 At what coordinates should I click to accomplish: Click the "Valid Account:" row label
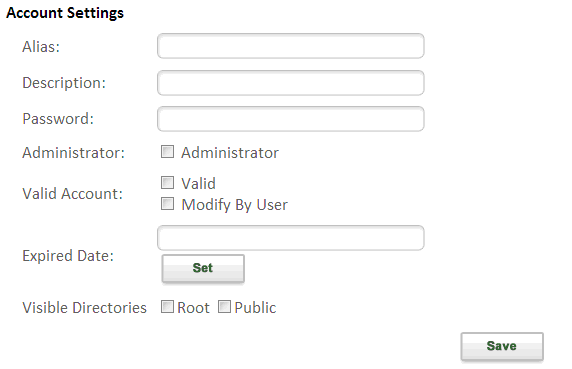coord(72,194)
